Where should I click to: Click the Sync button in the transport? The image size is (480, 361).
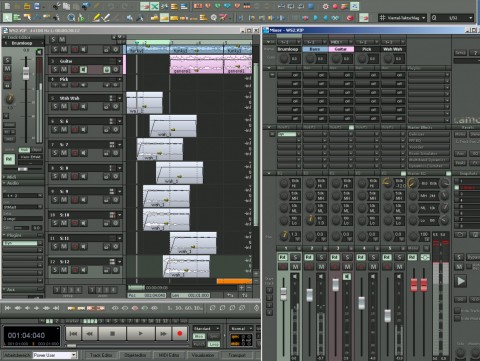pos(214,336)
